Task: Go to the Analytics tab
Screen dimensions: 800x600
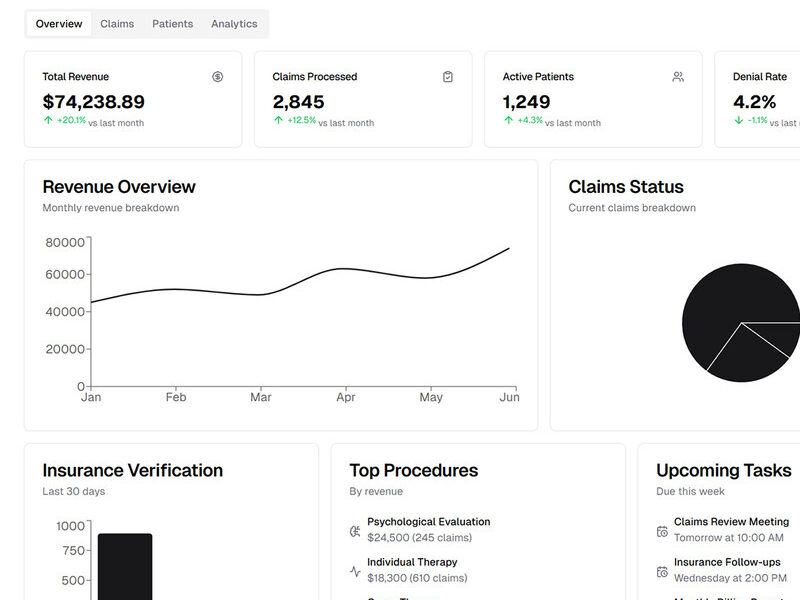Action: tap(234, 24)
